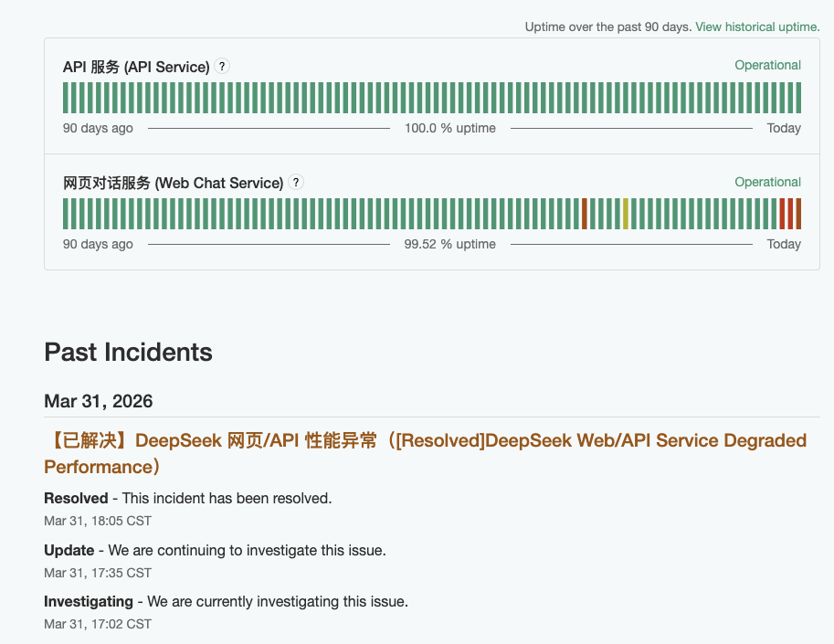This screenshot has width=834, height=644.
Task: Click the help icon next to API Service
Action: (223, 67)
